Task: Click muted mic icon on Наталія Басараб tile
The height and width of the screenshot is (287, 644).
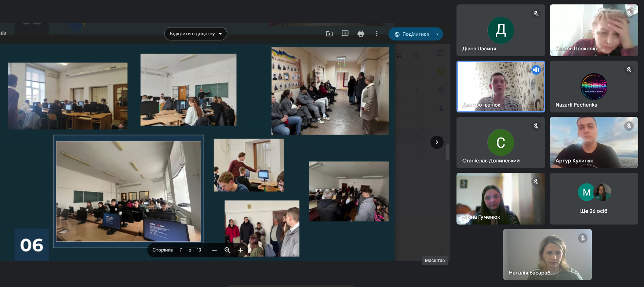Action: coord(583,238)
